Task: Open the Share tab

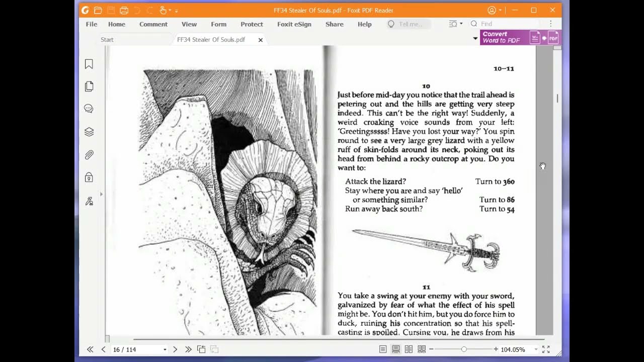Action: [335, 24]
